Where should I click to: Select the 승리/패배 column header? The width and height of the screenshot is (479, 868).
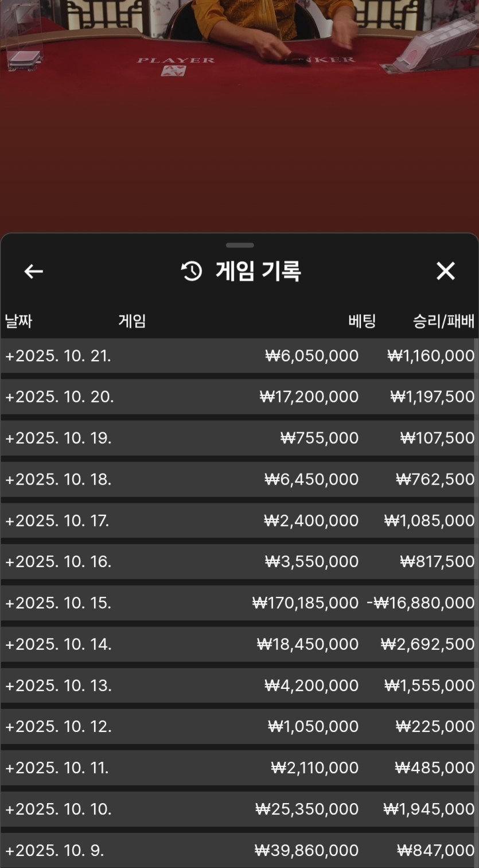click(x=443, y=321)
